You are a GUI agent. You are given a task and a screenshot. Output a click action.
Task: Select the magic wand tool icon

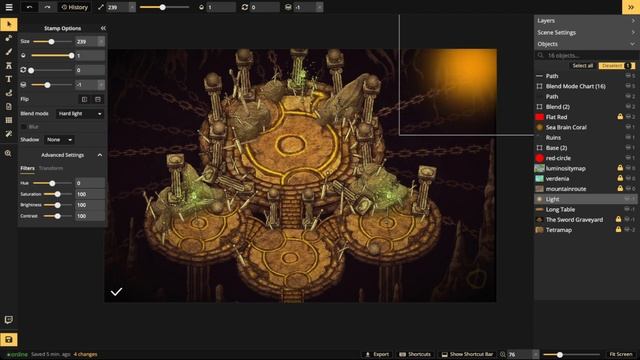pos(9,134)
